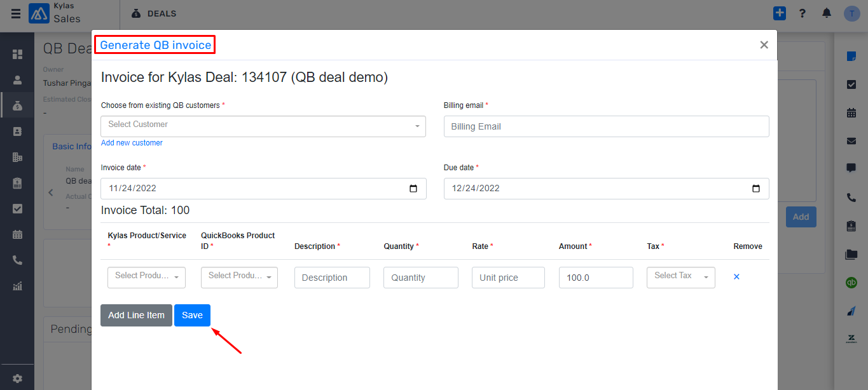This screenshot has width=868, height=390.
Task: Open Companies building icon in sidebar
Action: (17, 157)
